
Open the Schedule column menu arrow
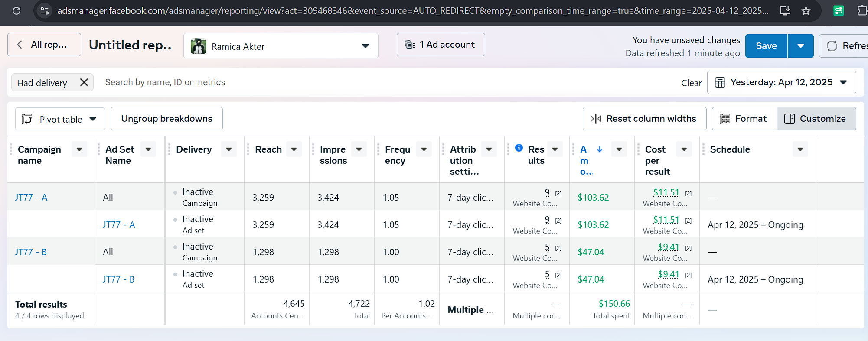tap(800, 149)
